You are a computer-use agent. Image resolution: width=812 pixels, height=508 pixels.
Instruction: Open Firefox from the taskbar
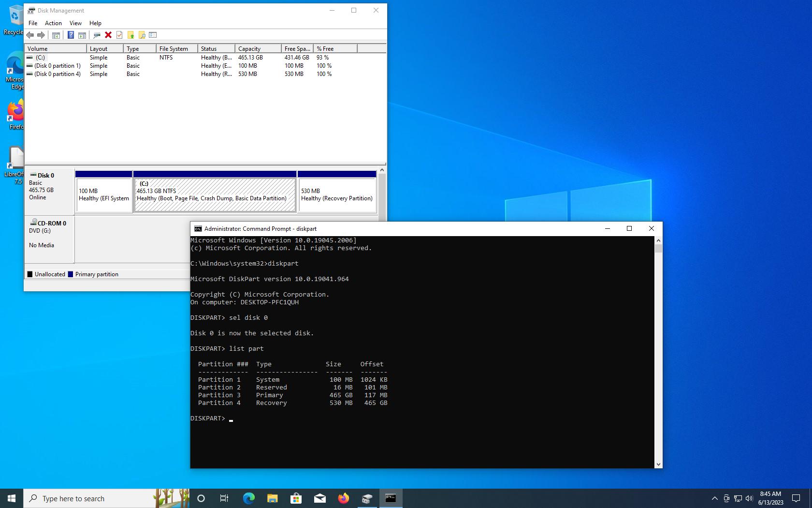click(343, 498)
